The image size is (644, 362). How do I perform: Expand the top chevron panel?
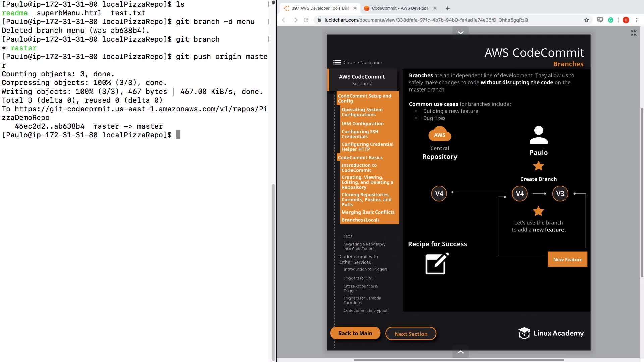(461, 33)
